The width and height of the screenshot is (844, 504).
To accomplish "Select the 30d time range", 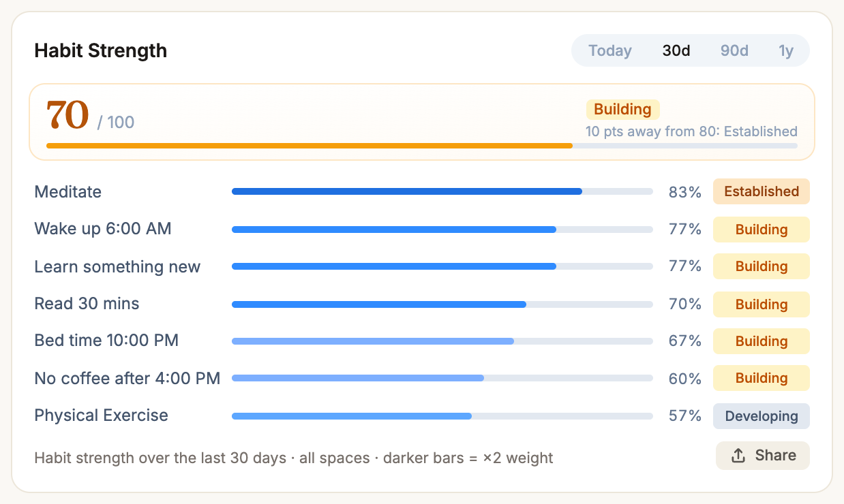I will (676, 50).
